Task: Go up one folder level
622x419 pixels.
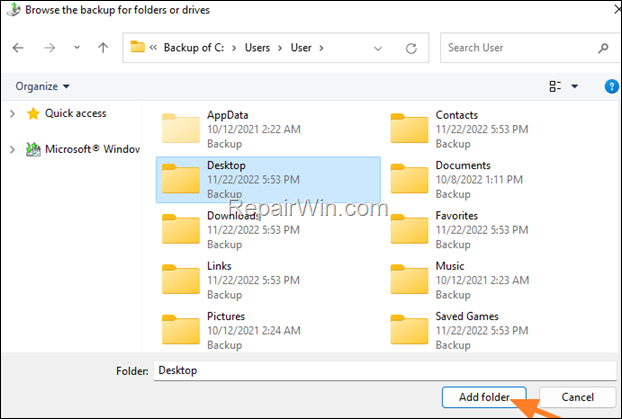Action: pos(103,48)
